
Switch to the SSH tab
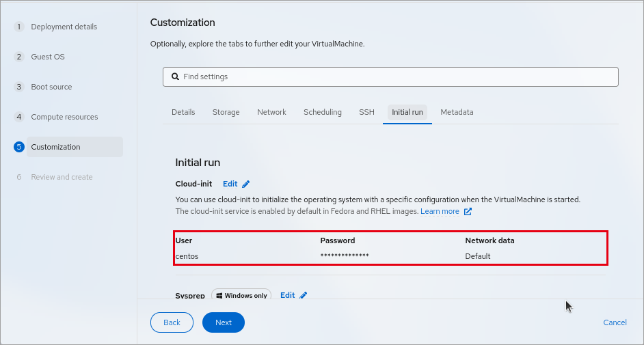pos(366,112)
